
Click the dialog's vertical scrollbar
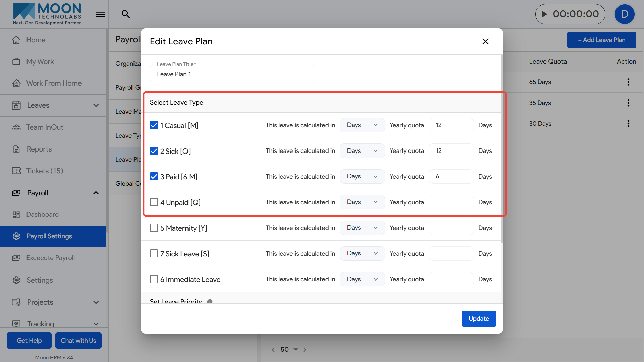point(502,147)
